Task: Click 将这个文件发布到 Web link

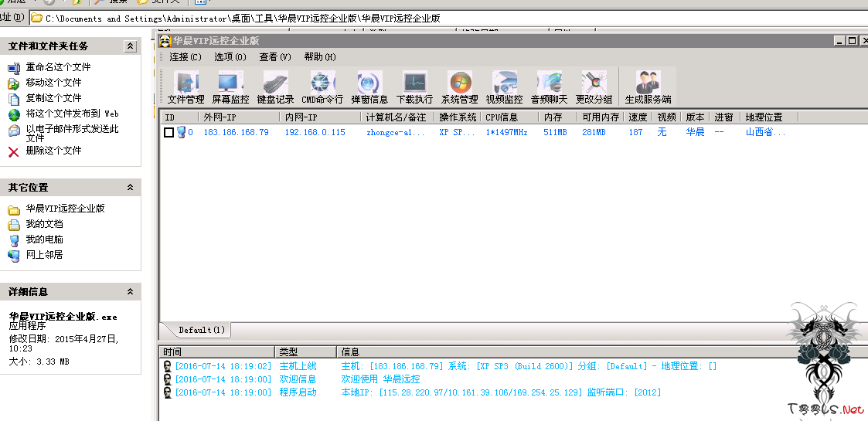Action: point(72,114)
